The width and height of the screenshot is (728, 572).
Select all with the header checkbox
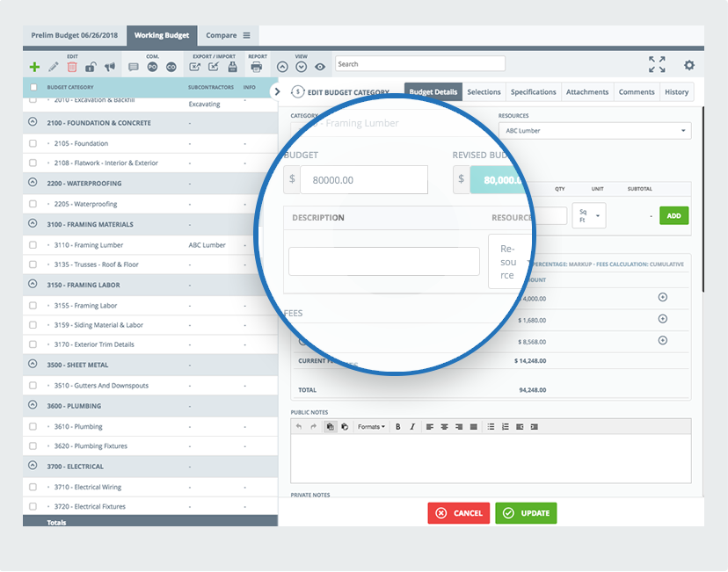pos(33,88)
